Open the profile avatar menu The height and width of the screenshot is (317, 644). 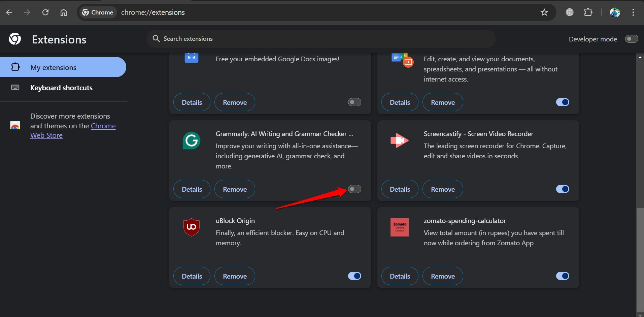pos(615,12)
